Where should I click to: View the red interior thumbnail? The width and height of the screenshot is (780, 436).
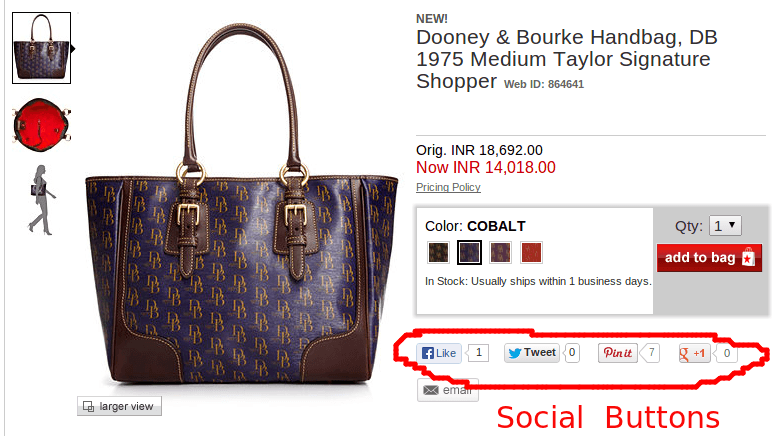[42, 124]
